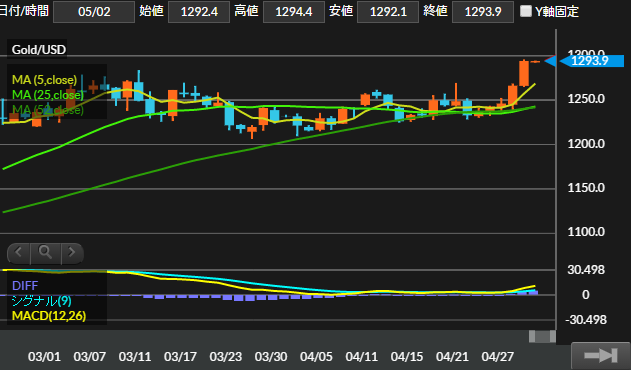The height and width of the screenshot is (370, 631).
Task: Select the MA (25,close) legend entry
Action: click(47, 95)
